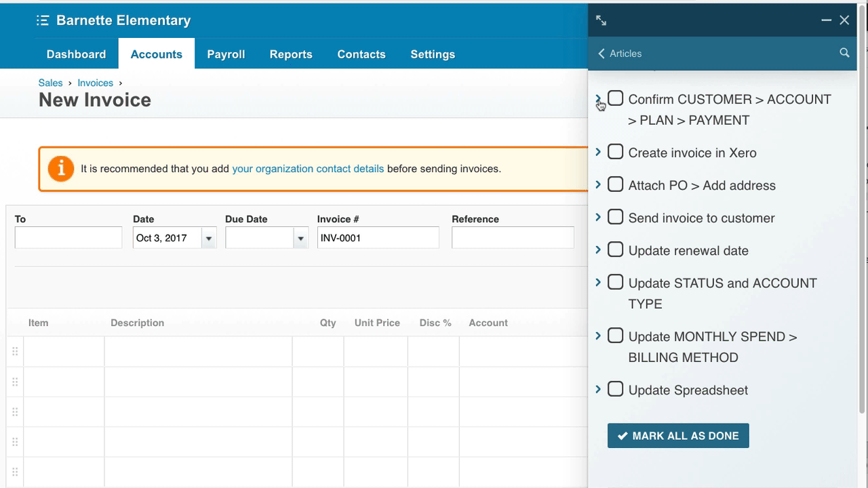Go to the Contacts tab
The height and width of the screenshot is (488, 868).
coord(361,54)
